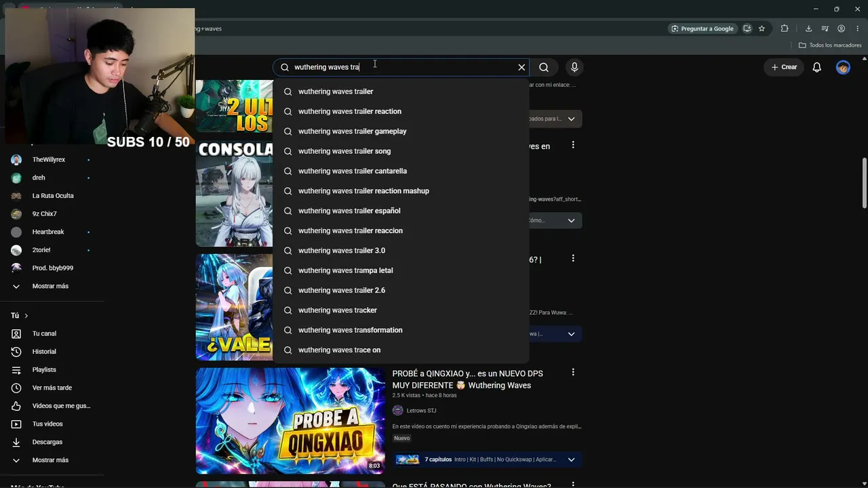This screenshot has width=868, height=488.
Task: Expand subscriptions with first Mostrar más
Action: coord(52,286)
